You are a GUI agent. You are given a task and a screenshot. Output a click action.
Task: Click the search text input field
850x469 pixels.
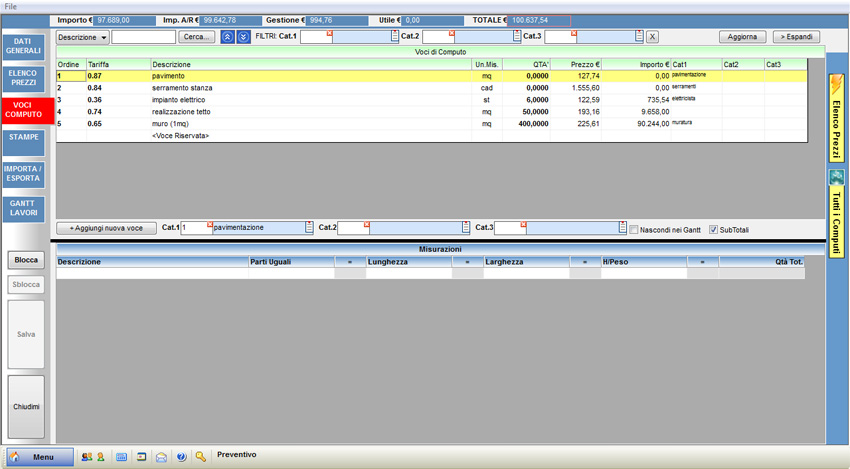[x=143, y=37]
